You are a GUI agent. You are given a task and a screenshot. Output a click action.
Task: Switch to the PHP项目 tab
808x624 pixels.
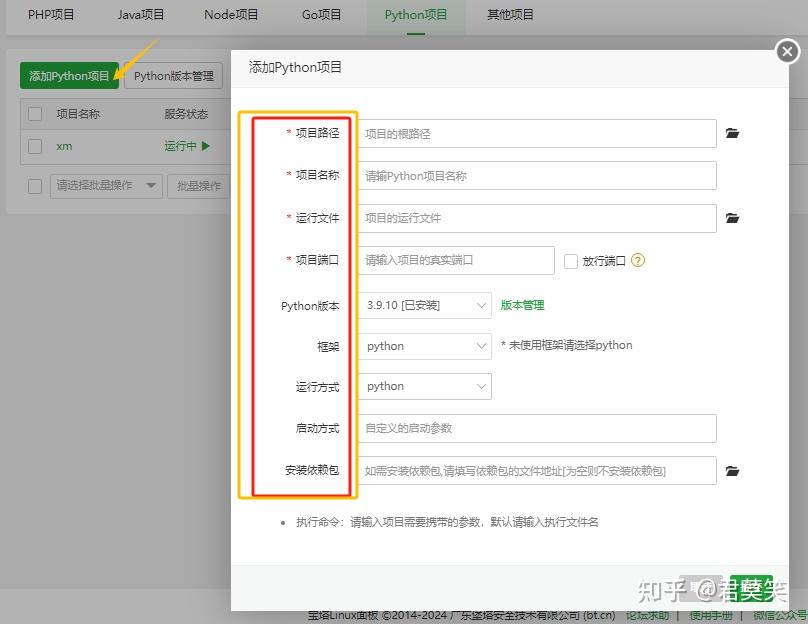51,15
